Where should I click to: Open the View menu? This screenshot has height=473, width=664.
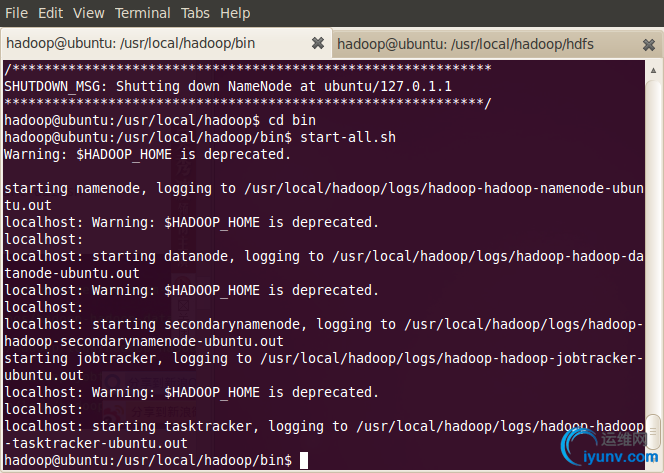coord(89,13)
